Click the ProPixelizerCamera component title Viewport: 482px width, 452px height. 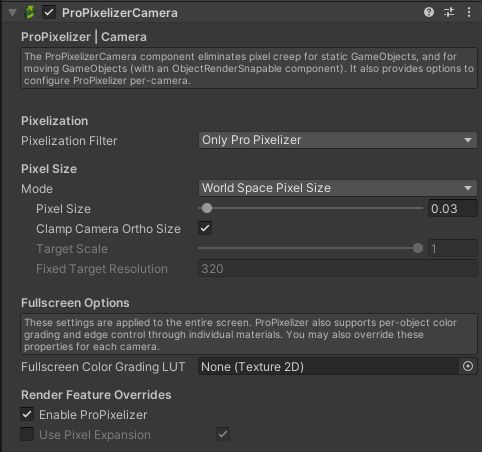point(120,13)
